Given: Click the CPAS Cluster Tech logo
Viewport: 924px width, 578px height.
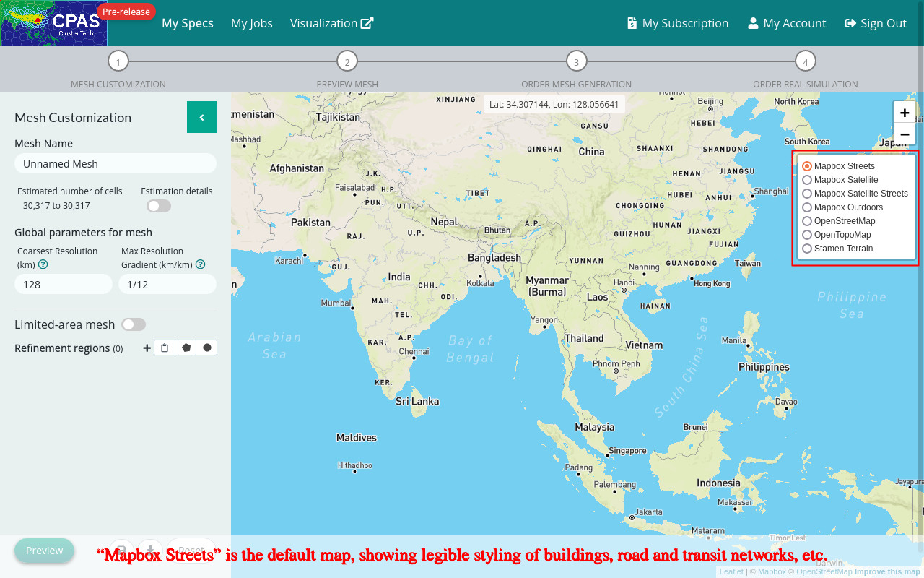Looking at the screenshot, I should 53,23.
